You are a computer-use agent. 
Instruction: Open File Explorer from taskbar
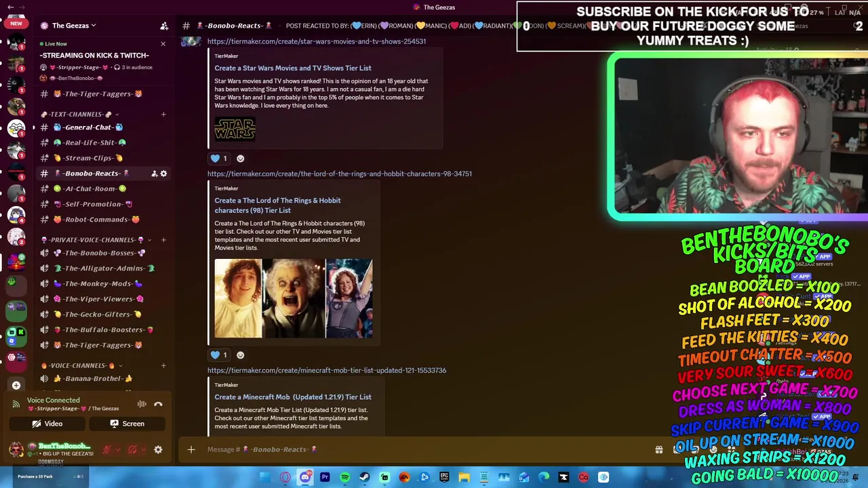tap(464, 477)
